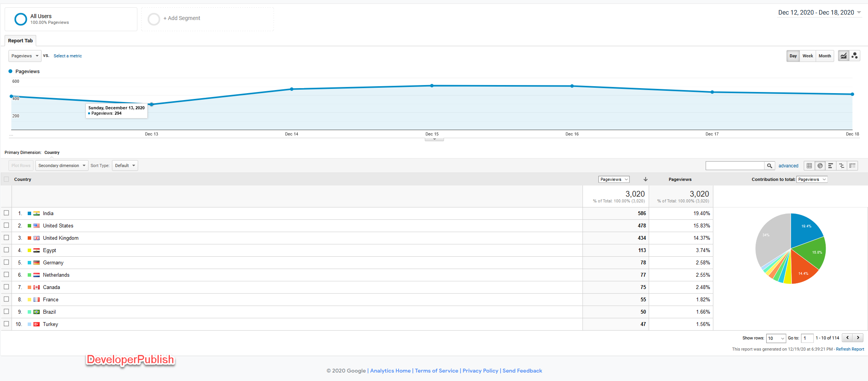This screenshot has height=381, width=868.
Task: Click the Refresh Report link
Action: coord(850,349)
